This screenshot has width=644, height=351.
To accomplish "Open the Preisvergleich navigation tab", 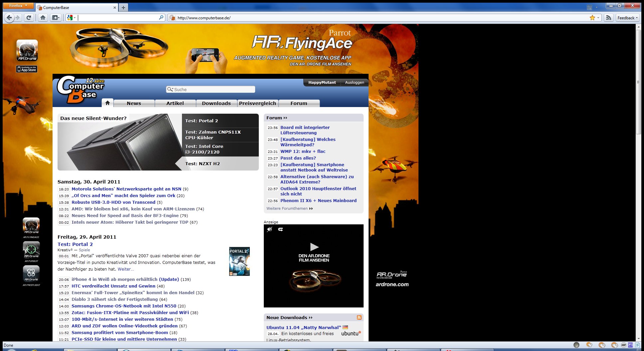I will 258,103.
